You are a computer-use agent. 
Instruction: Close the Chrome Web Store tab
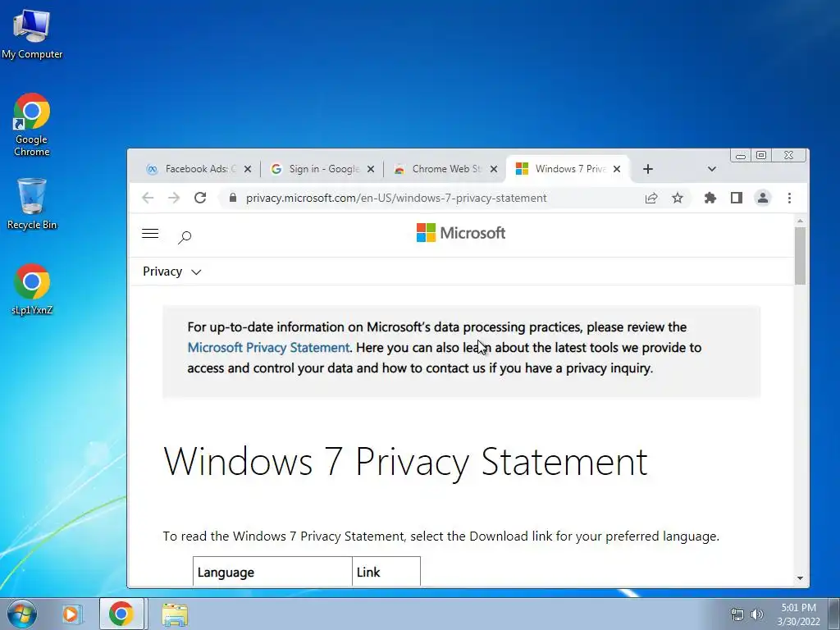[494, 169]
